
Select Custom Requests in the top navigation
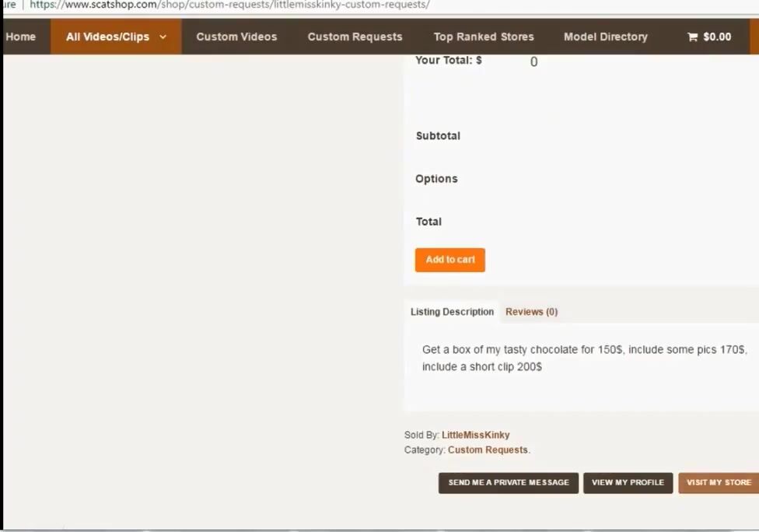point(355,37)
